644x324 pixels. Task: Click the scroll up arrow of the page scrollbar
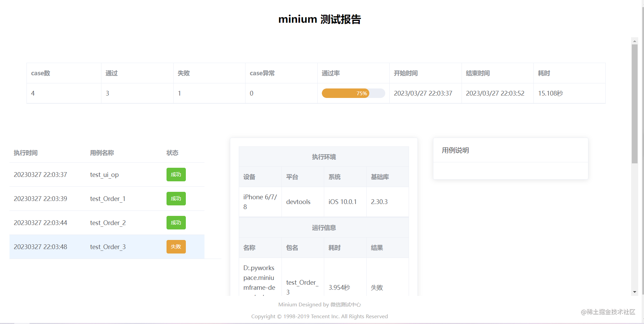tap(635, 41)
